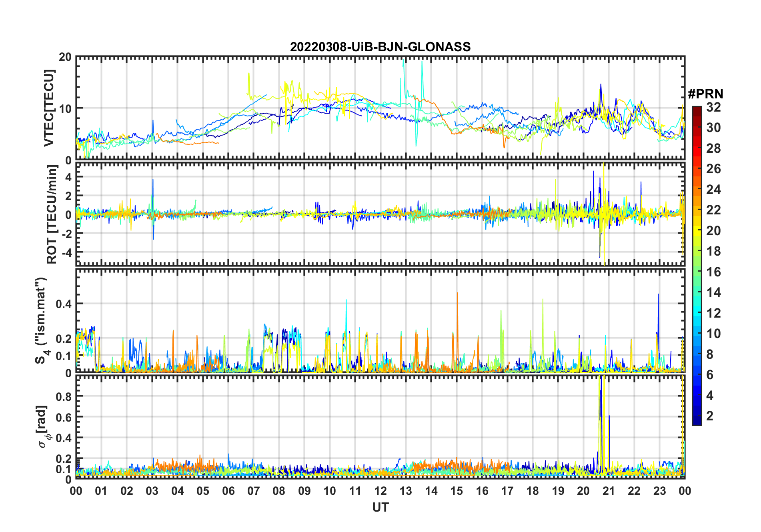761x532 pixels.
Task: Click the PRN colorbar at the dark blue band near 2
Action: point(697,416)
